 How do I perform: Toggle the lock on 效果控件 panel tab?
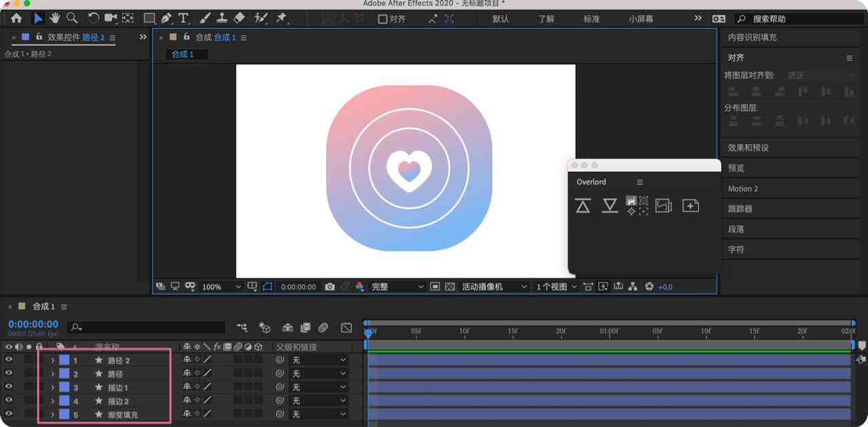coord(39,37)
